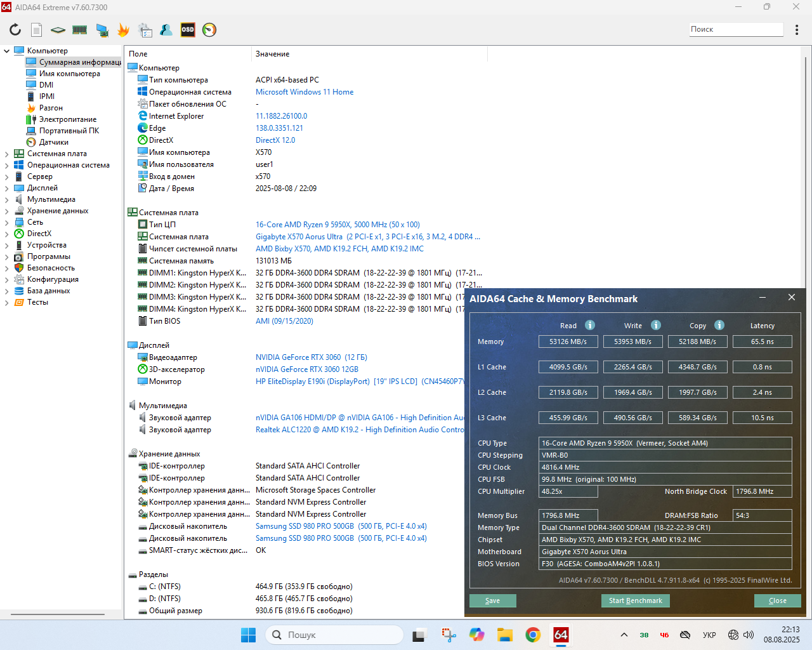
Task: Open File Explorer from the taskbar
Action: point(505,635)
